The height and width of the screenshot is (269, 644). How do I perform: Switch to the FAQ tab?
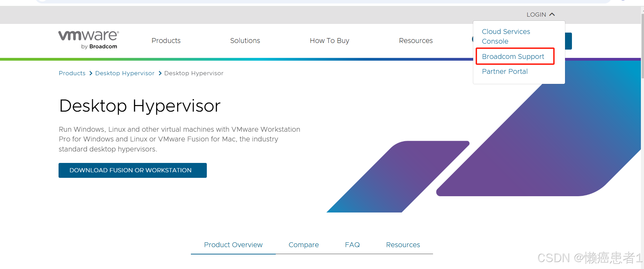(x=352, y=245)
